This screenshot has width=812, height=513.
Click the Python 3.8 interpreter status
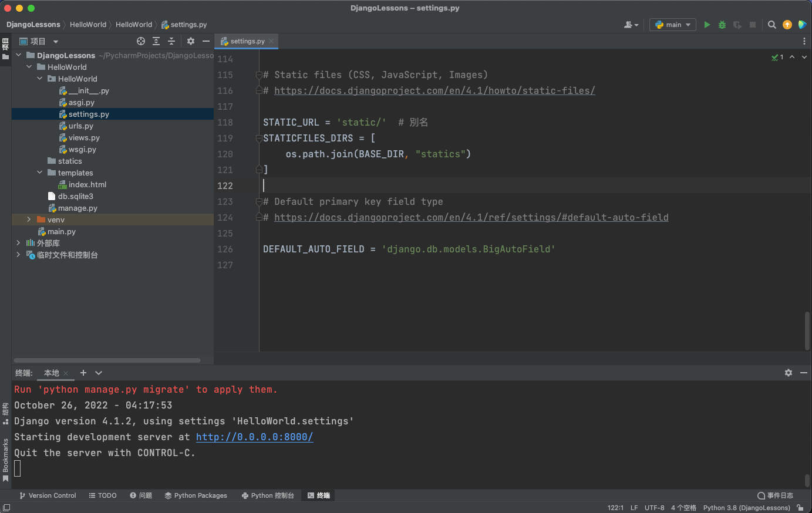click(x=746, y=508)
